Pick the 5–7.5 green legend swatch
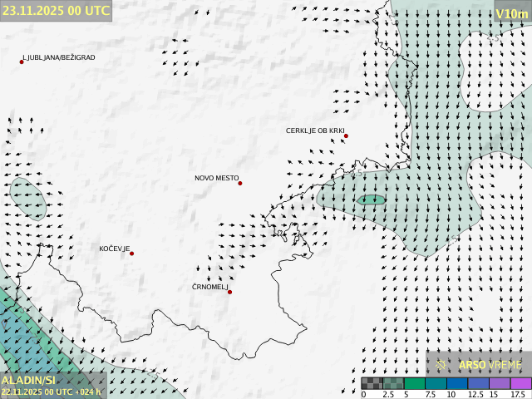This screenshot has width=532, height=399. [414, 383]
